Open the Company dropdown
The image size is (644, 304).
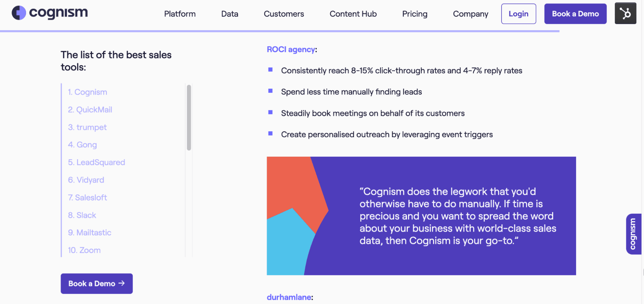click(x=470, y=14)
